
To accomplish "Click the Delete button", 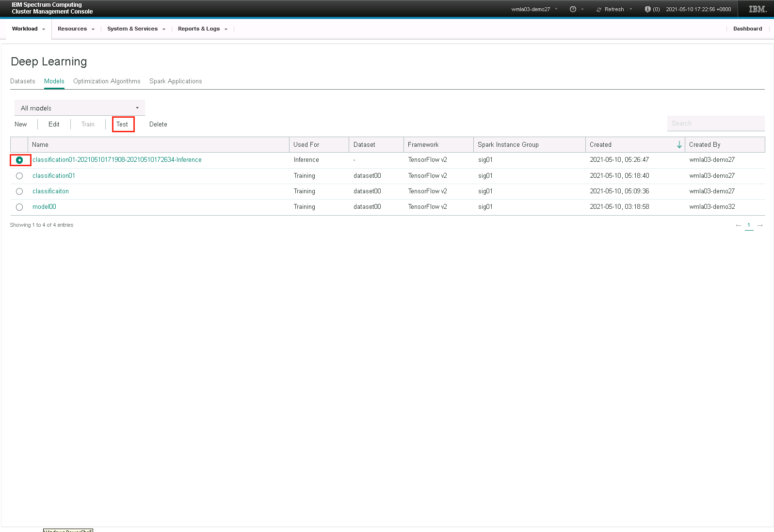I will coord(158,124).
